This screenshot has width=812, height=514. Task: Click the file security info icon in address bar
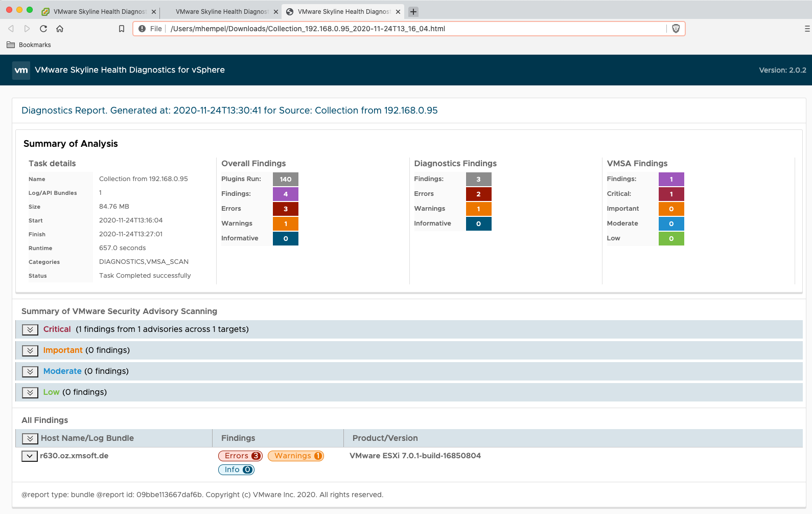[142, 29]
